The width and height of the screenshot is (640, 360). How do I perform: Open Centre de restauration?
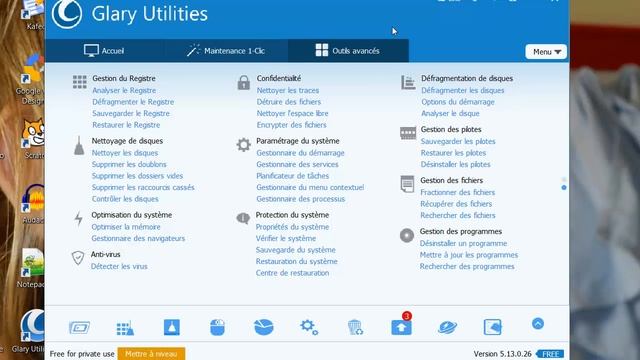pos(292,273)
